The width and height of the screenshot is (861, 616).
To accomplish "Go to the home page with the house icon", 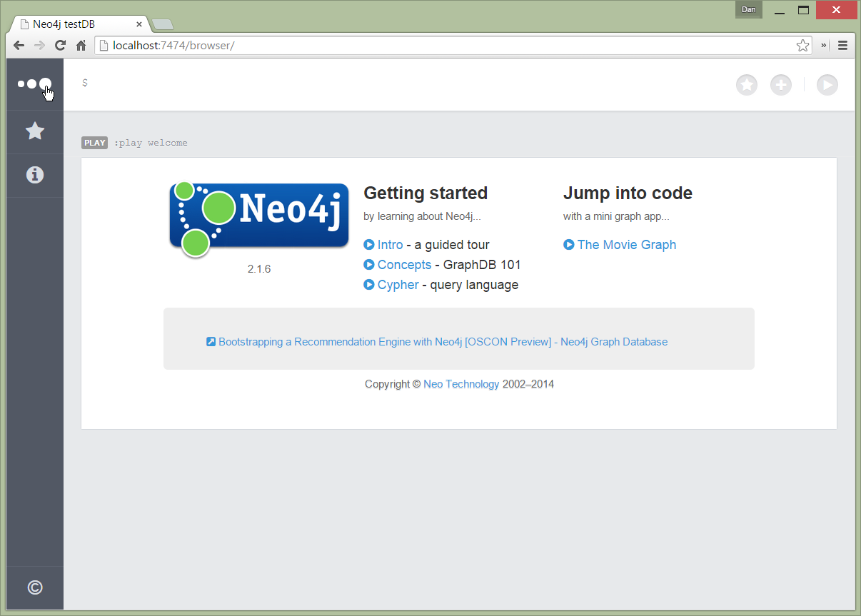I will coord(81,46).
